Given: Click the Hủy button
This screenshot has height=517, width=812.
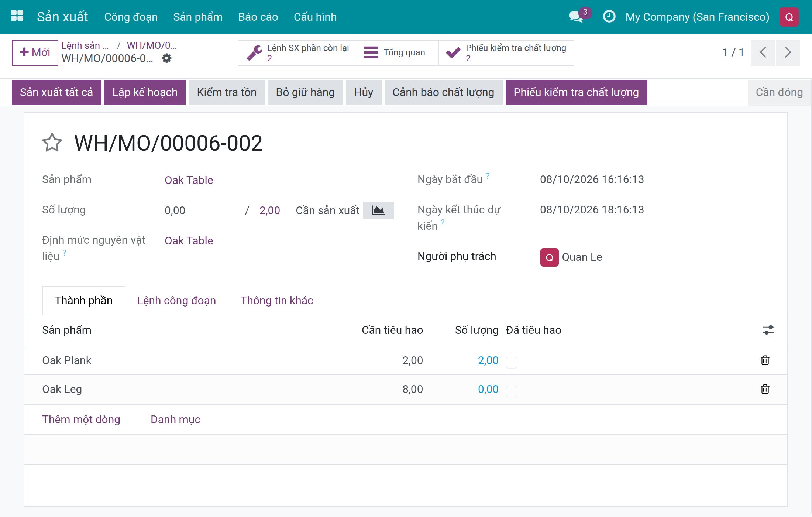Looking at the screenshot, I should click(x=364, y=92).
